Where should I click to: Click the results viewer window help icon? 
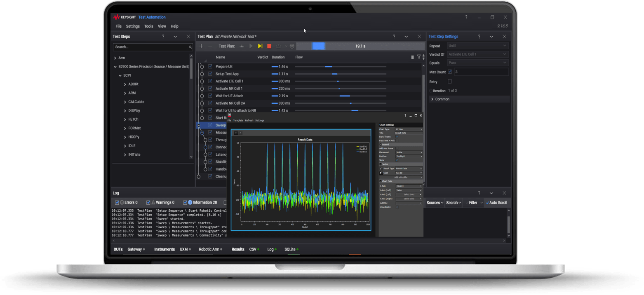[x=405, y=116]
